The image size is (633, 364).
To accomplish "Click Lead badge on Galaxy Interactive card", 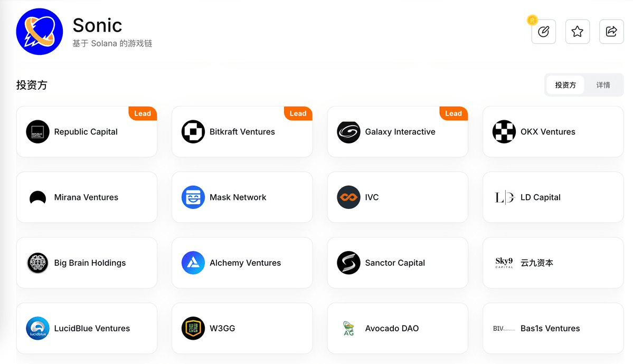I will coord(454,113).
